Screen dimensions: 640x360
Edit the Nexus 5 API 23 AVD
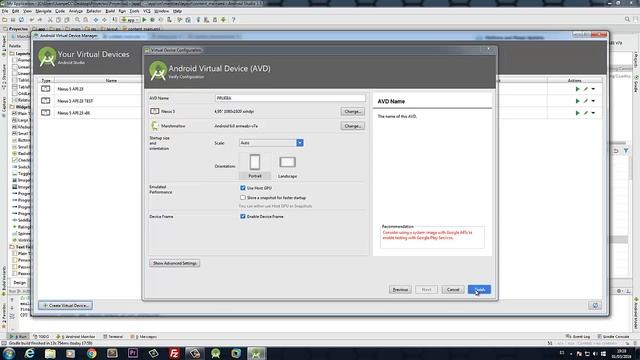coord(586,89)
